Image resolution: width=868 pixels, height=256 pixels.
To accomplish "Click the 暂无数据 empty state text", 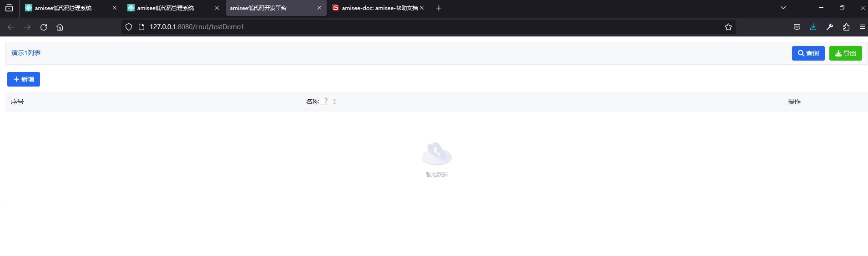I will pyautogui.click(x=436, y=174).
